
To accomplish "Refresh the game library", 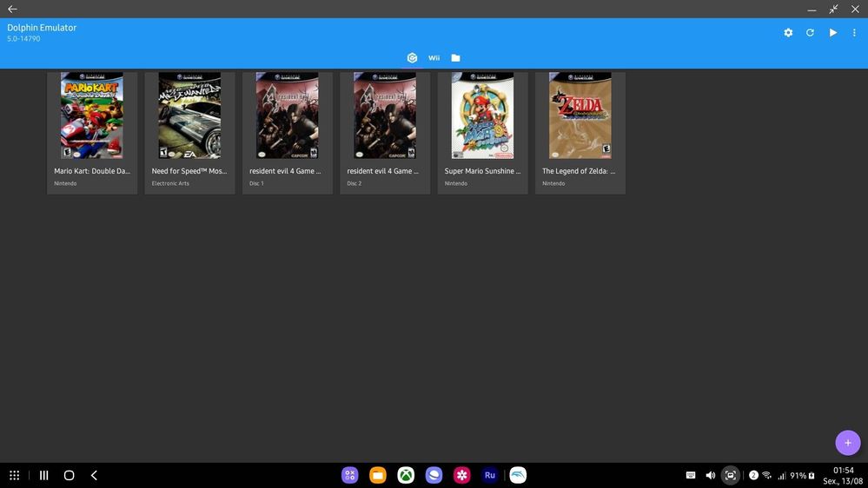I will 810,33.
